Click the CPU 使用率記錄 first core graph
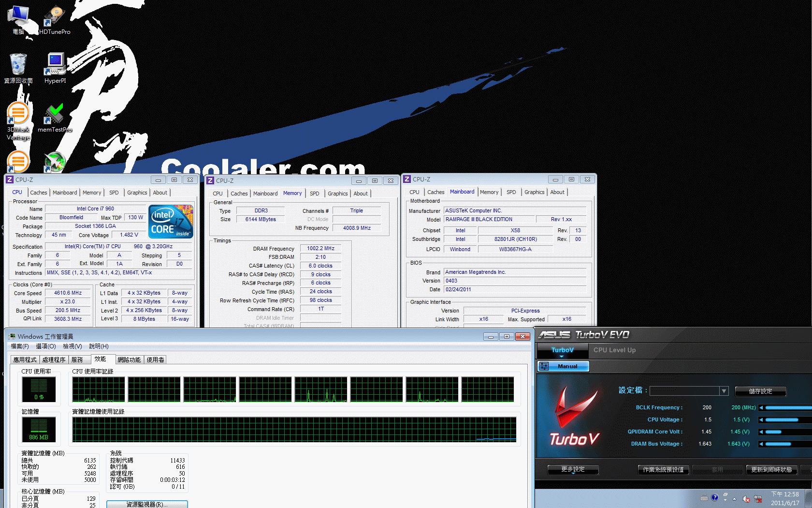Viewport: 812px width, 508px height. pos(99,389)
